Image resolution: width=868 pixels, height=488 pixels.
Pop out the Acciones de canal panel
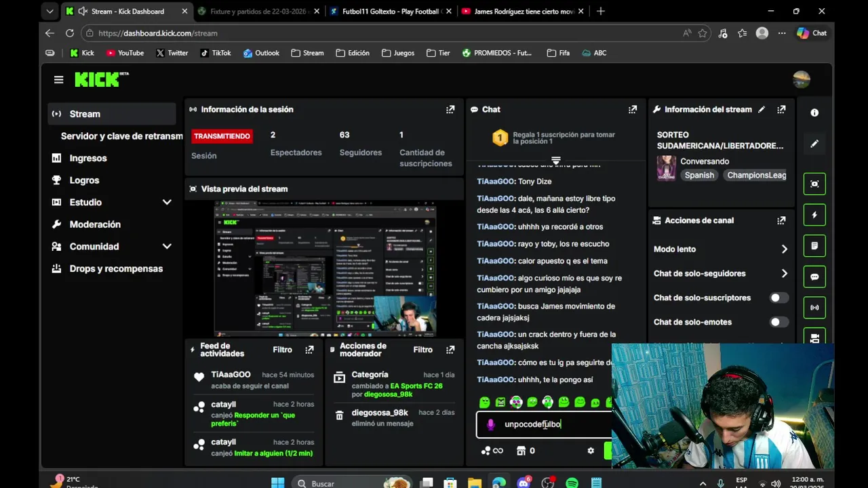coord(781,220)
